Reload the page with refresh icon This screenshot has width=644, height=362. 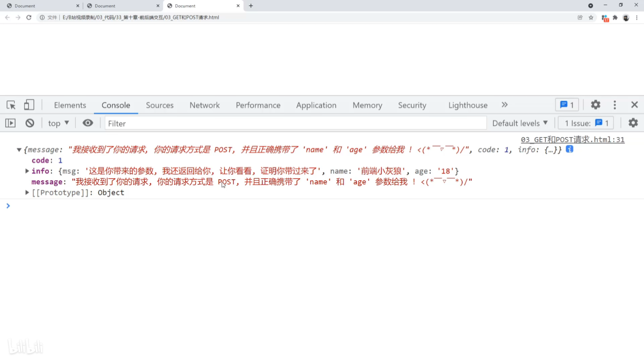pyautogui.click(x=29, y=17)
